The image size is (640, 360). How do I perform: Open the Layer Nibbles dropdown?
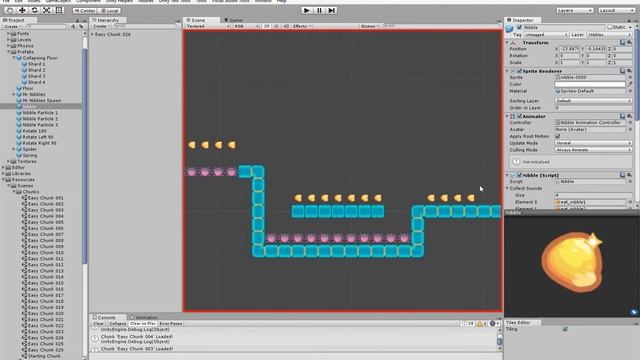click(610, 35)
